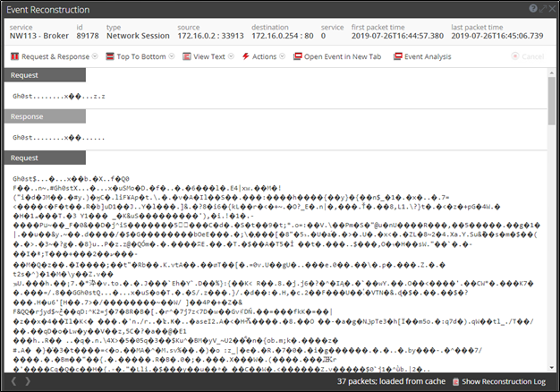Open Event in New Tab button

click(x=337, y=56)
